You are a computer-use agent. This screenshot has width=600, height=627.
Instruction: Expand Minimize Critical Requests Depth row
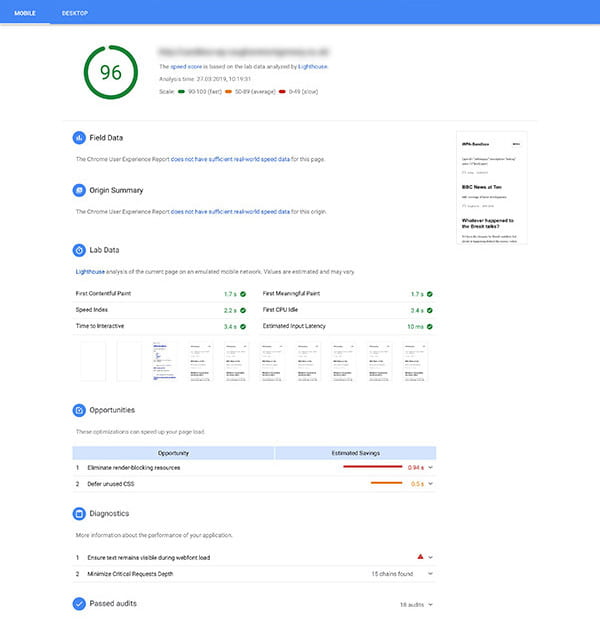tap(431, 573)
